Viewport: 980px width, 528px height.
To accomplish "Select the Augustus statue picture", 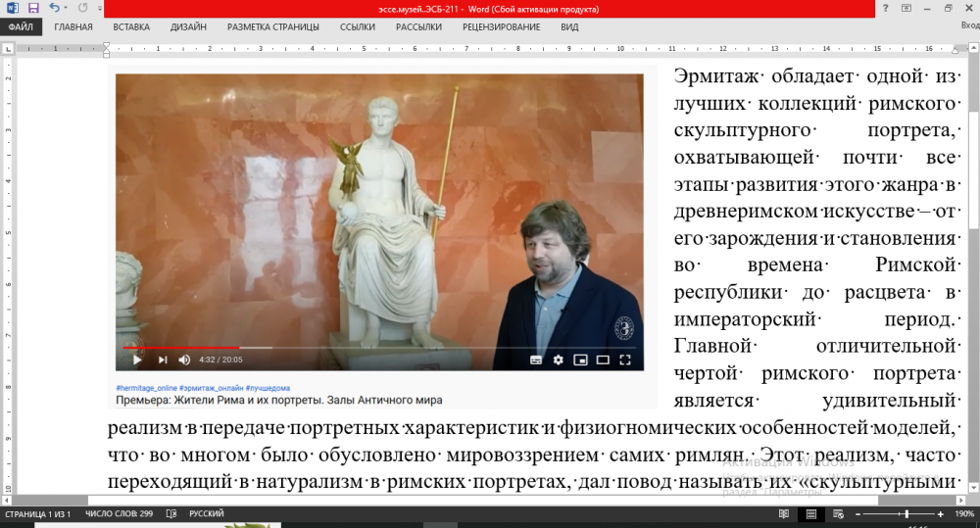I will (x=379, y=221).
